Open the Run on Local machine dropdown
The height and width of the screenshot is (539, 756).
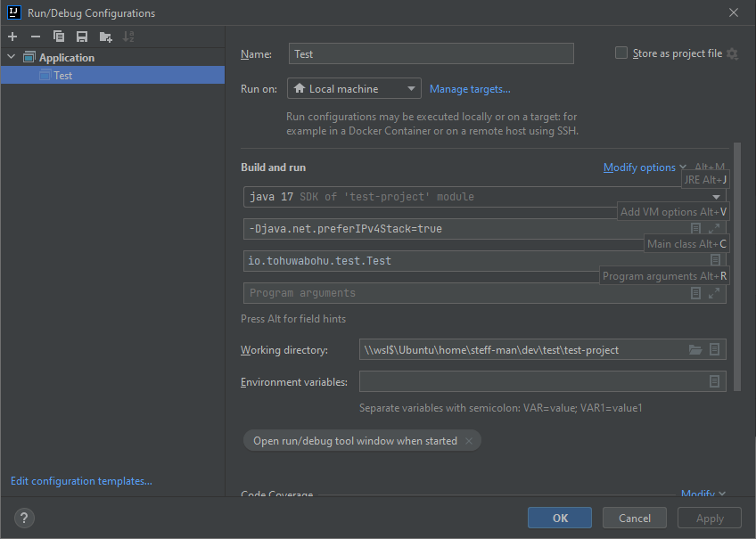coord(354,89)
